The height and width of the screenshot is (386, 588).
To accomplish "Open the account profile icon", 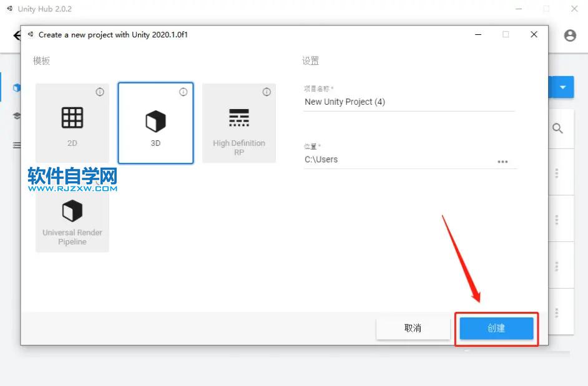I will [570, 36].
